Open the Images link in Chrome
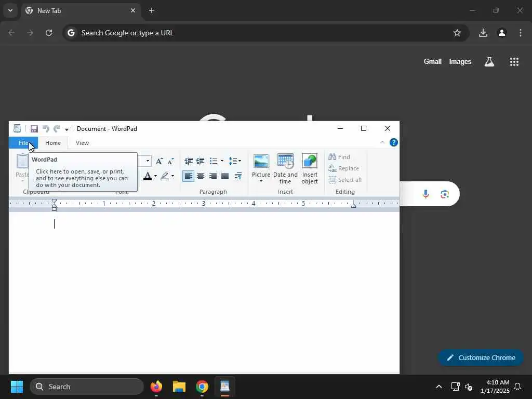The image size is (532, 399). point(460,61)
